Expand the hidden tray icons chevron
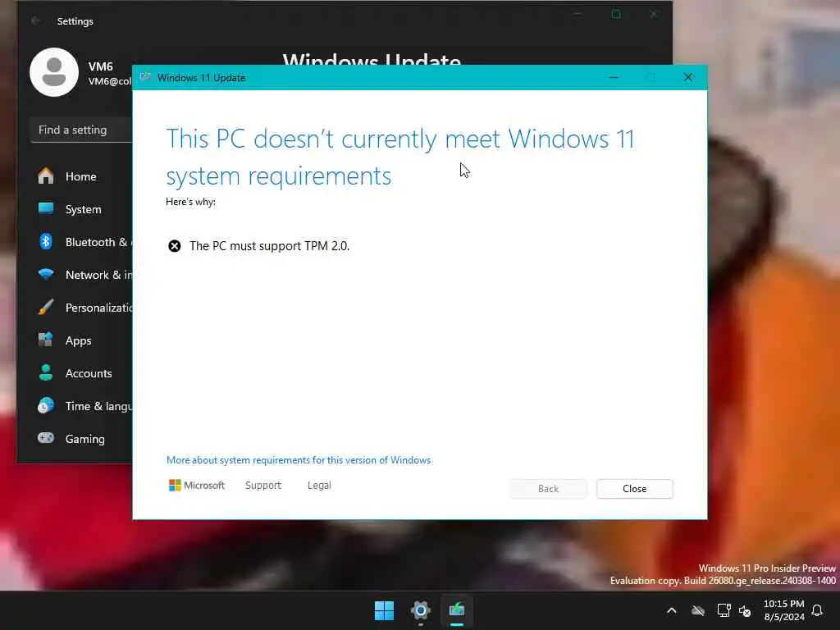The width and height of the screenshot is (840, 630). 672,610
